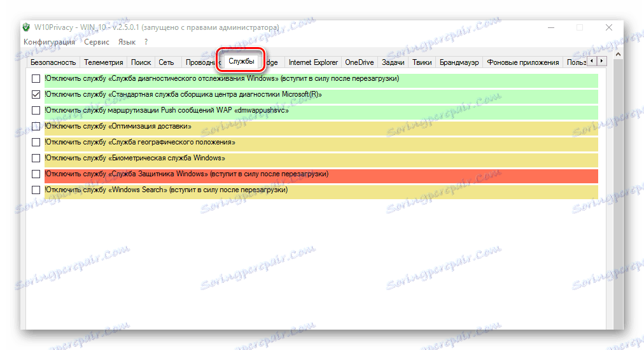Tick «Биометрическая служба Windows» checkbox
Screen dimensions: 644x350
(x=36, y=158)
